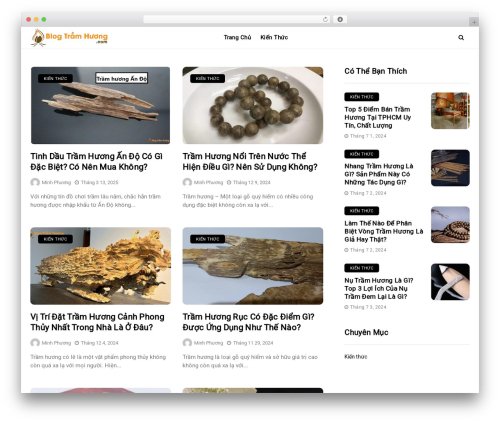Click Kiến Thức badge on sculpture image
500x423 pixels.
point(55,239)
